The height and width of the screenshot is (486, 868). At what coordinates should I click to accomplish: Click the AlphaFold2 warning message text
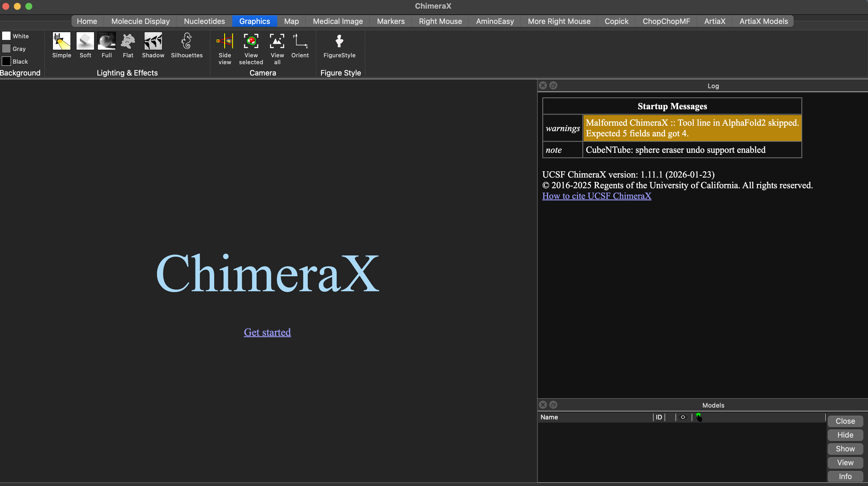click(692, 128)
